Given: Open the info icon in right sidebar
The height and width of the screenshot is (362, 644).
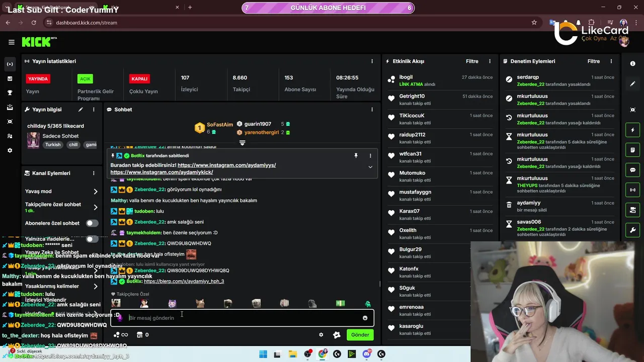Looking at the screenshot, I should tap(633, 64).
